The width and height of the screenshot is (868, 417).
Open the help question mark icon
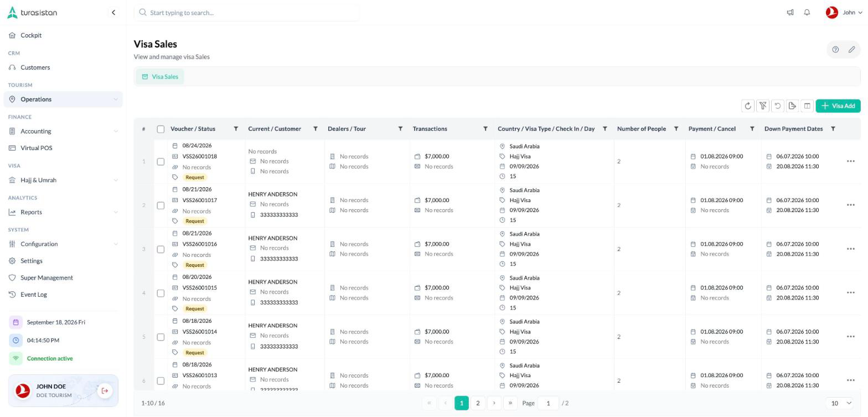pos(835,50)
